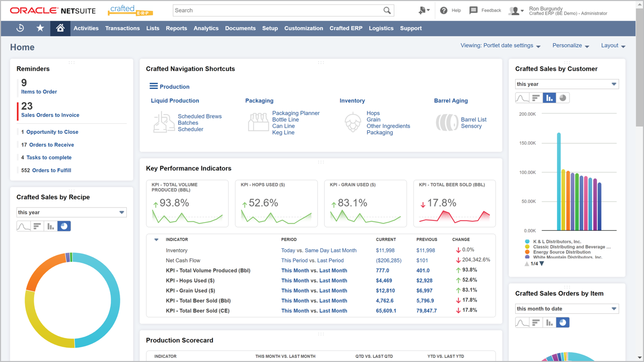Open Items to Order reminder
644x362 pixels.
pyautogui.click(x=39, y=92)
